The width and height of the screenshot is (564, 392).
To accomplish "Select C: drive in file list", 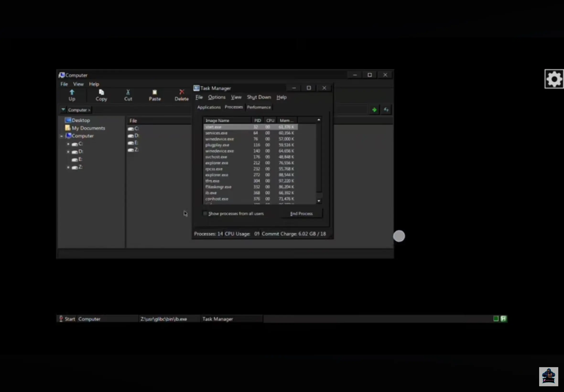I will (x=134, y=128).
